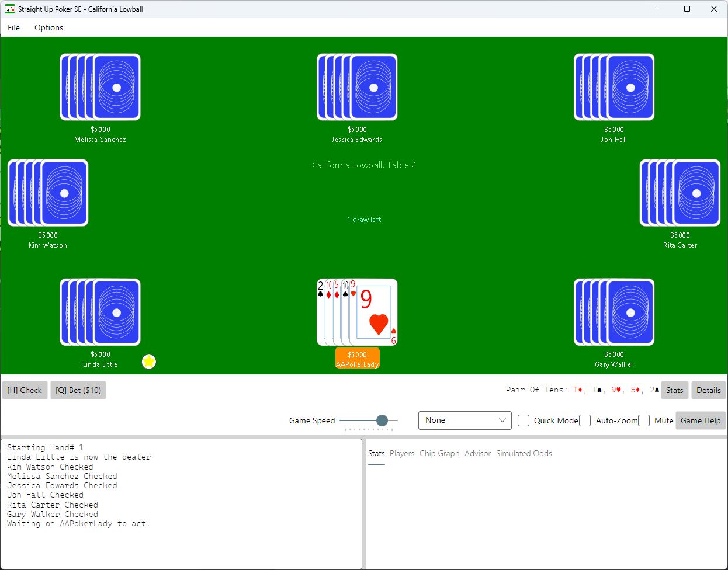Open the Advisor tab
728x570 pixels.
478,453
